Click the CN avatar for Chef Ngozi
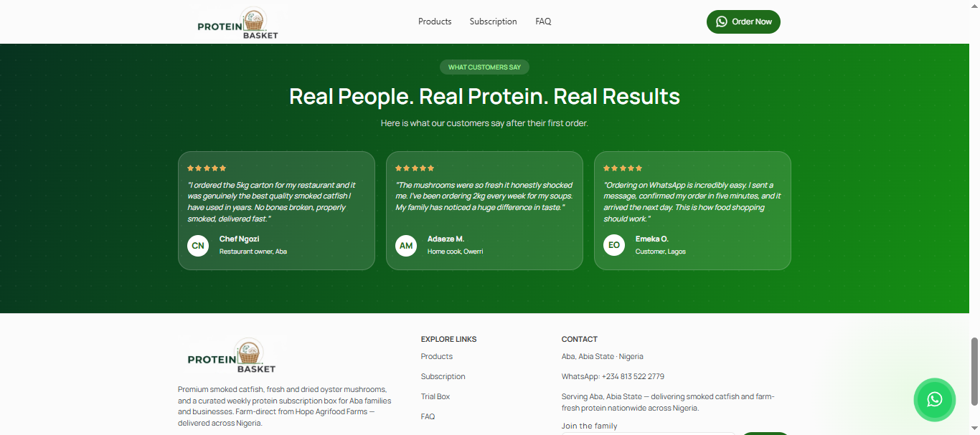 198,245
